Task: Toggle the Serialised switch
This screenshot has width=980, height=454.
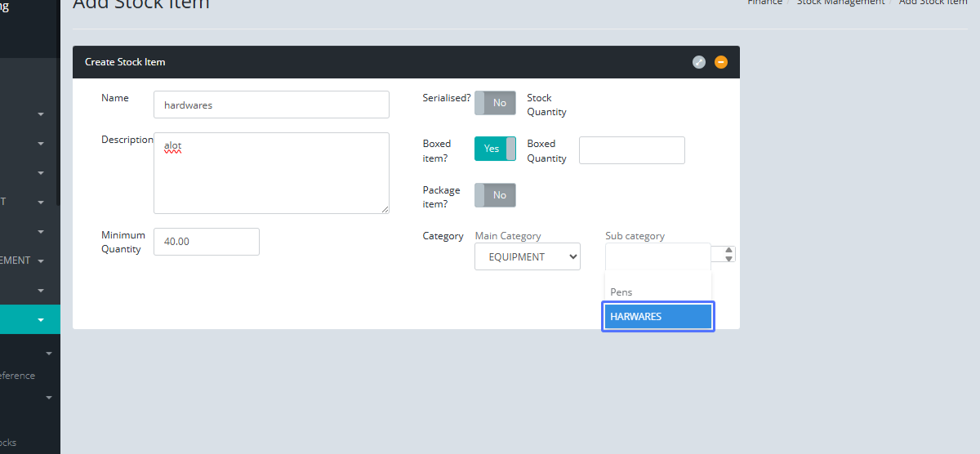Action: [x=495, y=103]
